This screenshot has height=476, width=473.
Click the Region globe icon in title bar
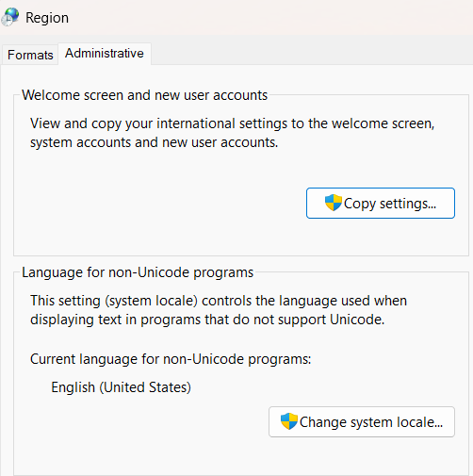[10, 17]
